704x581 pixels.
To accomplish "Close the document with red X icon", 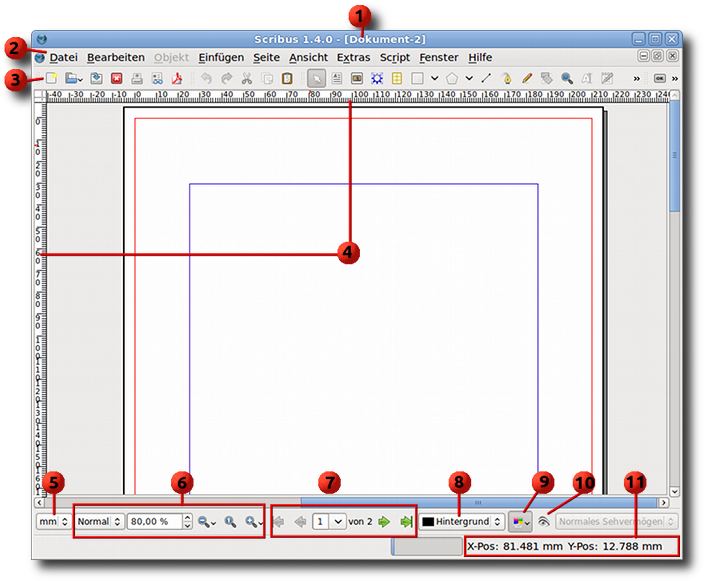I will [x=117, y=79].
